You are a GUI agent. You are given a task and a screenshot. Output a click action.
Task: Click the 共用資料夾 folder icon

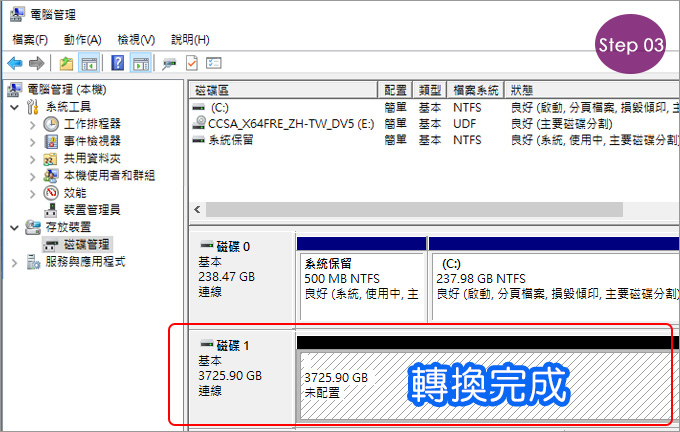click(x=51, y=159)
